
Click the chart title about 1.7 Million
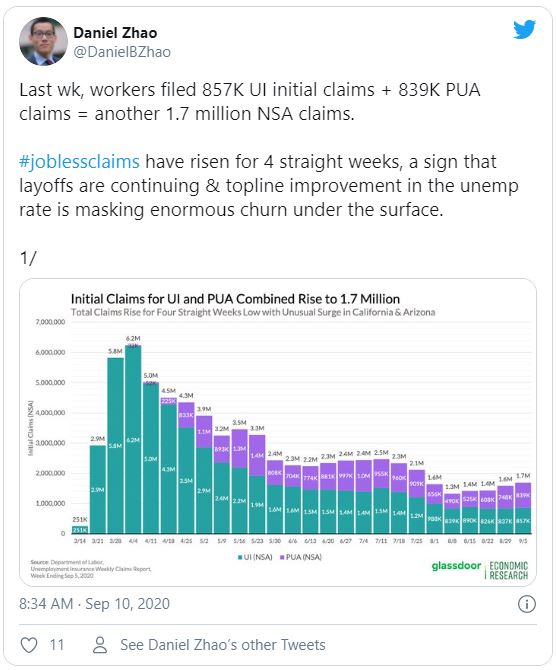point(235,299)
